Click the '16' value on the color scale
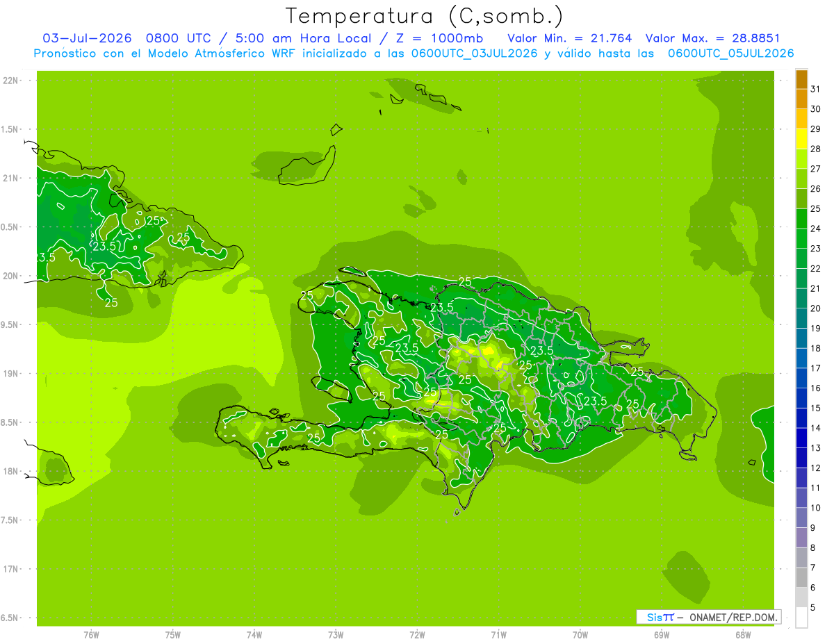Viewport: 834px width, 644px height. coord(815,388)
